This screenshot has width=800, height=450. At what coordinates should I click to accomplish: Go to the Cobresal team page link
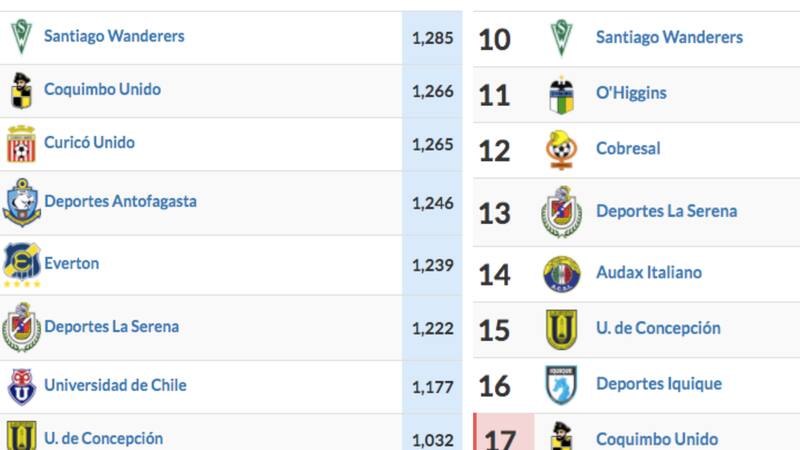(x=628, y=149)
